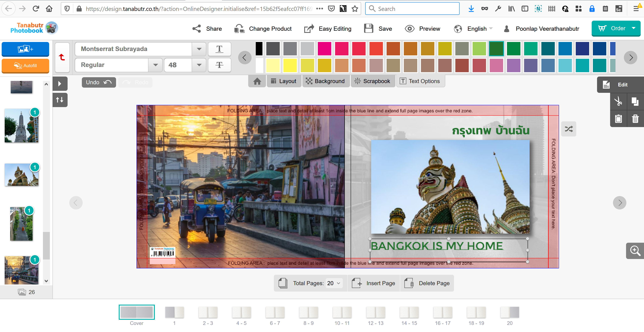
Task: Click the browser Search field
Action: point(412,9)
